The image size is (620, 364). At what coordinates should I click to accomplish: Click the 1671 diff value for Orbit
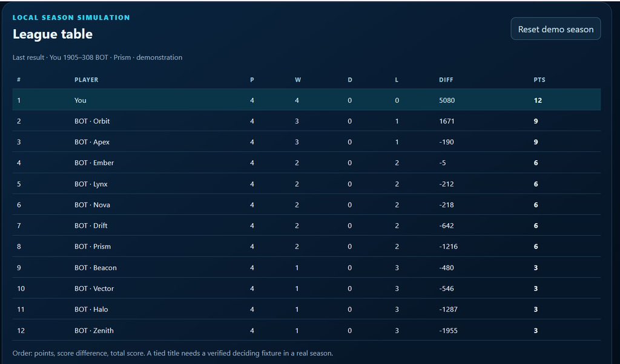click(x=447, y=121)
